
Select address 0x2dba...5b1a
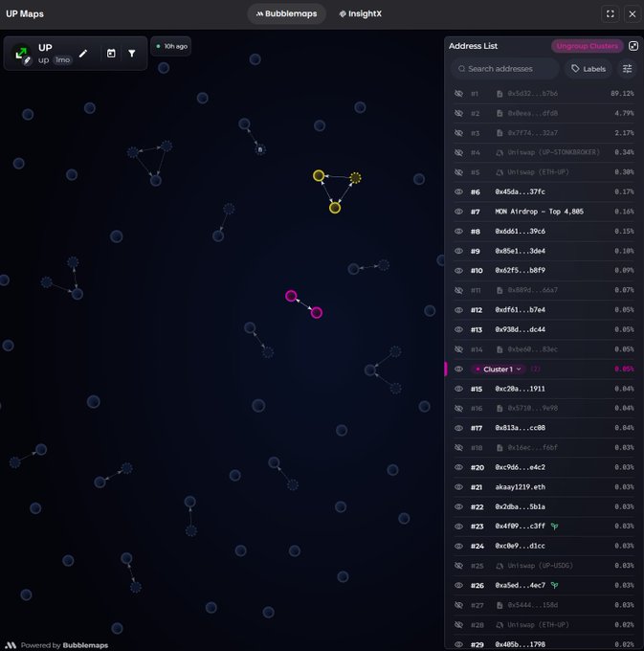(x=520, y=506)
